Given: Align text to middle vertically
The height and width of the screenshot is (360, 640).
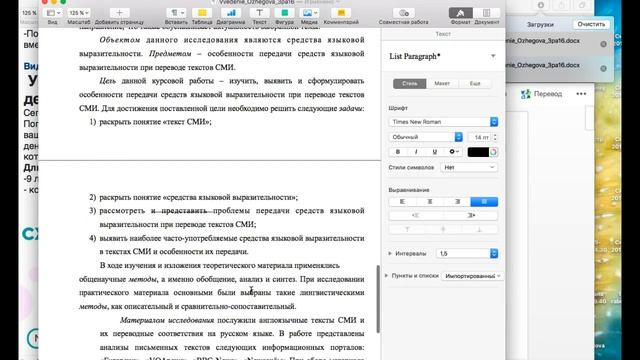Looking at the screenshot, I should (443, 229).
